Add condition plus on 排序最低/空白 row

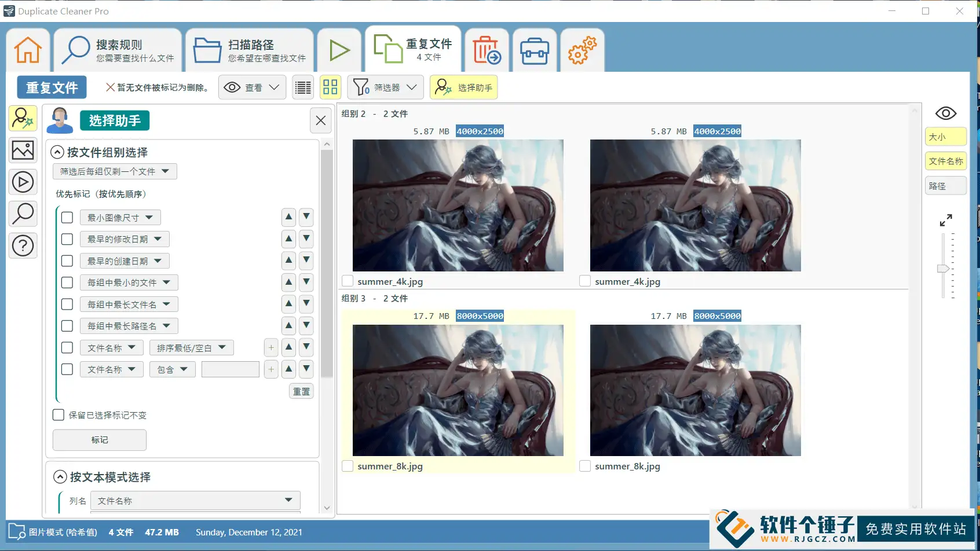(271, 347)
